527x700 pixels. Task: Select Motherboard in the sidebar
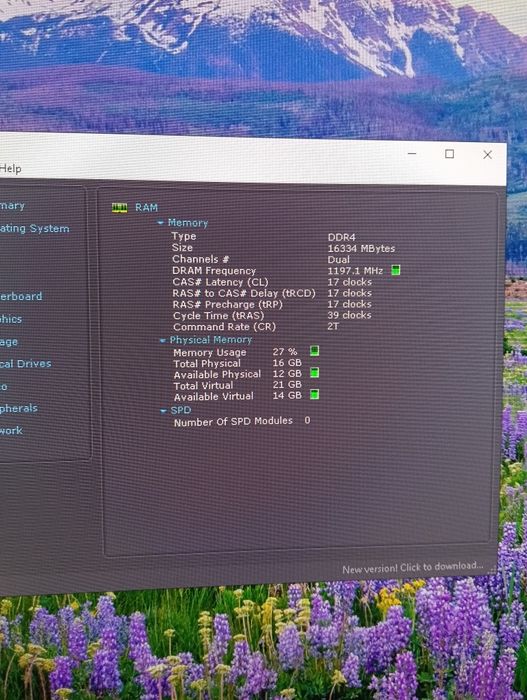click(x=21, y=296)
